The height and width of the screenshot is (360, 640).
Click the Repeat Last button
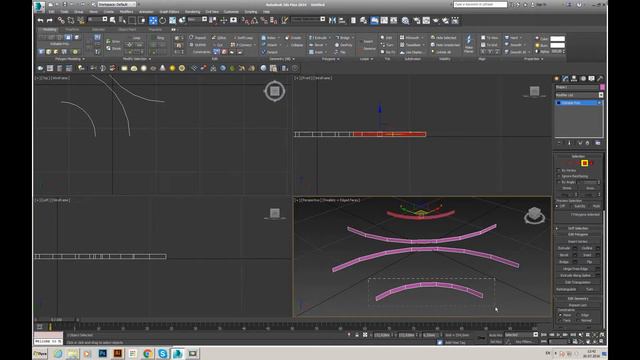(x=578, y=305)
